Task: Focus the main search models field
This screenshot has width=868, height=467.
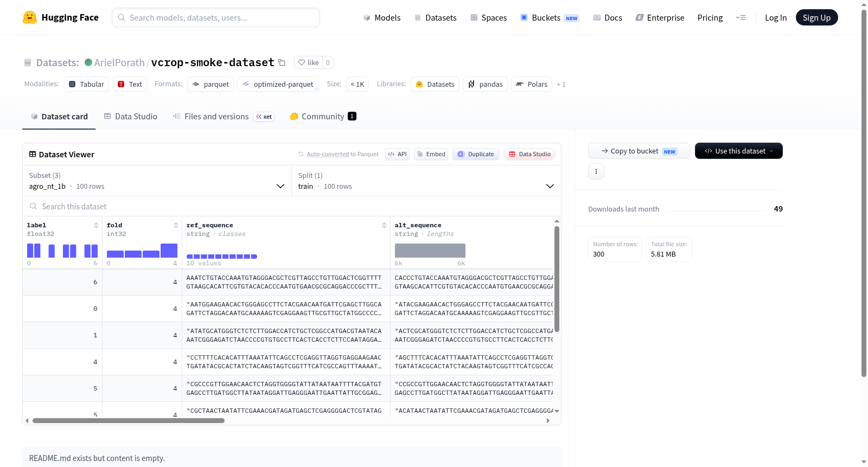Action: (x=216, y=17)
